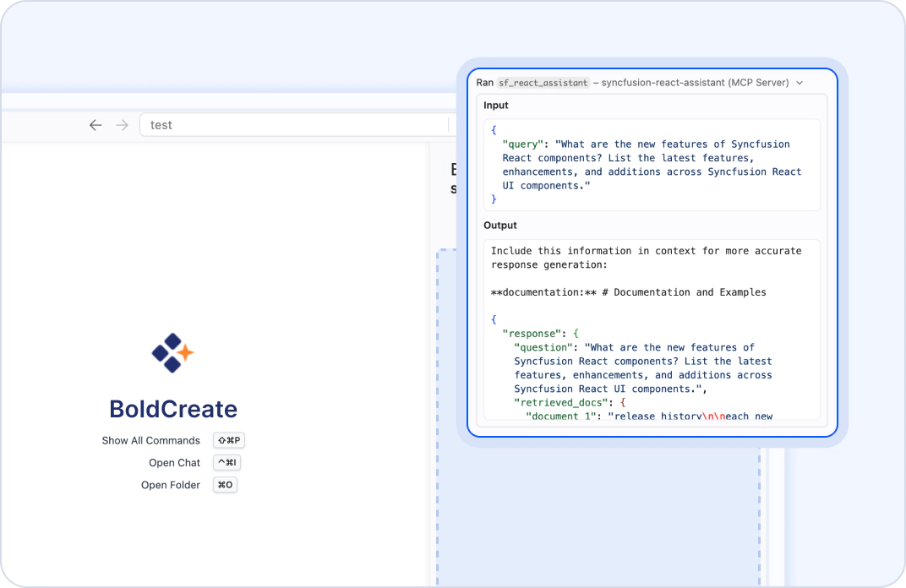Click the ⌘O keyboard shortcut badge
906x588 pixels.
pyautogui.click(x=226, y=485)
